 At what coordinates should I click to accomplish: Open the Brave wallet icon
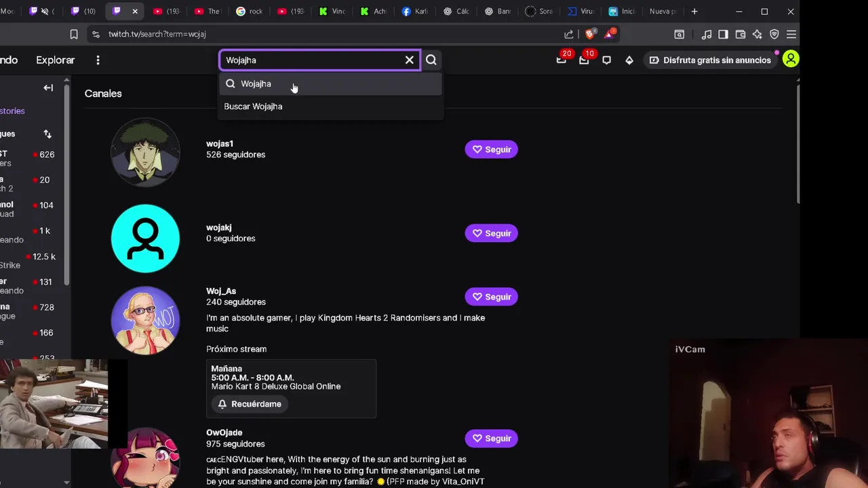click(741, 34)
